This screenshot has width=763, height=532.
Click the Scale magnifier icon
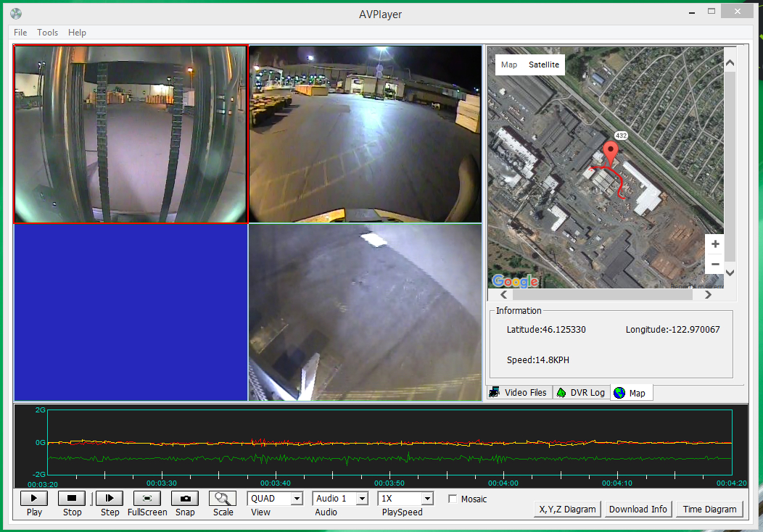coord(223,499)
